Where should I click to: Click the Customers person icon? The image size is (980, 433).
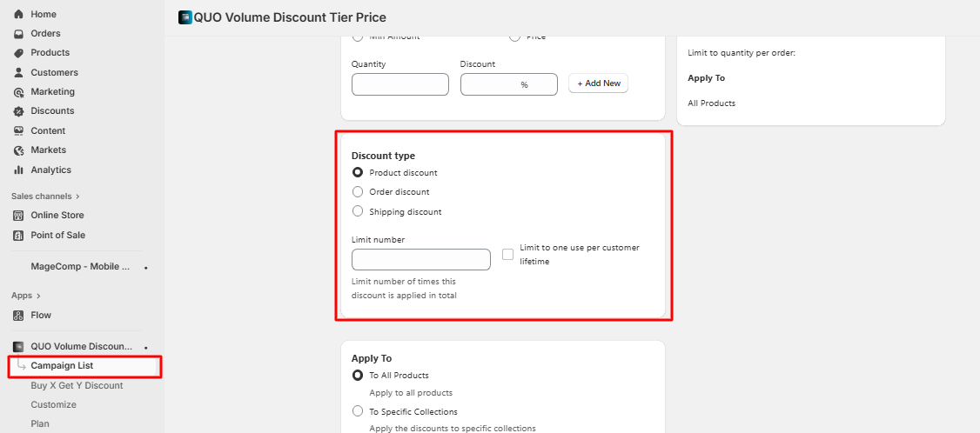click(x=18, y=72)
